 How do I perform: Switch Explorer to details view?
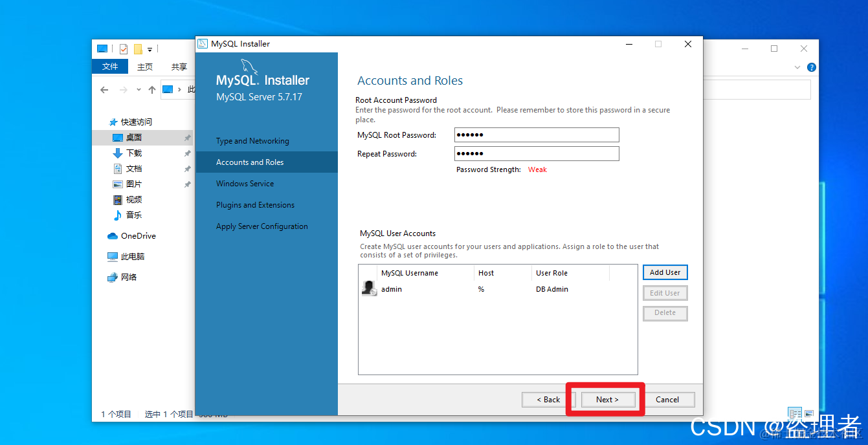point(795,413)
